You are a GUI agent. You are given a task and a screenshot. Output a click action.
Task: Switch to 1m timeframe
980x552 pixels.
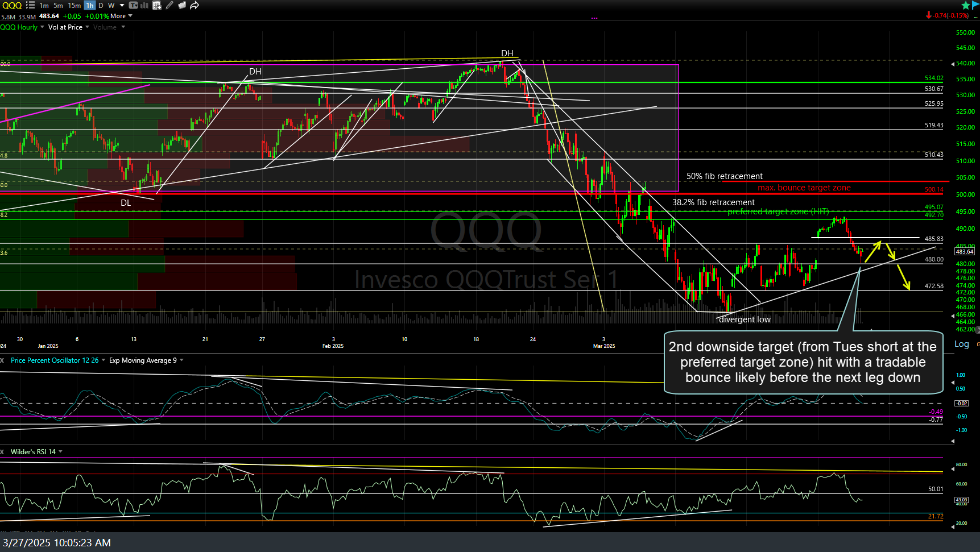click(x=44, y=5)
